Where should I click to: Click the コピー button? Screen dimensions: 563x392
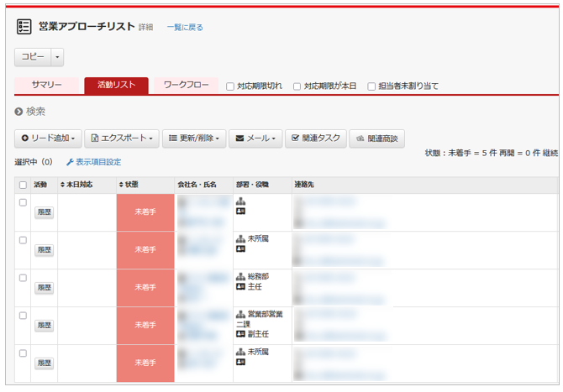(x=33, y=57)
